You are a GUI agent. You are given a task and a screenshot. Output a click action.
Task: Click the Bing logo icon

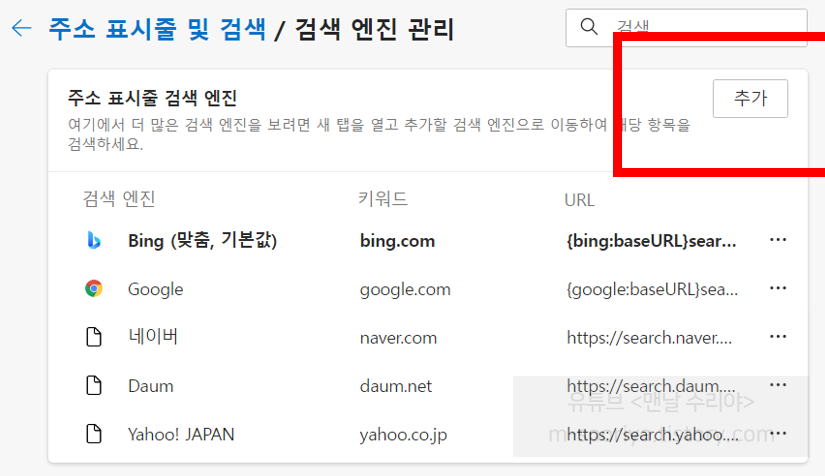pos(94,240)
